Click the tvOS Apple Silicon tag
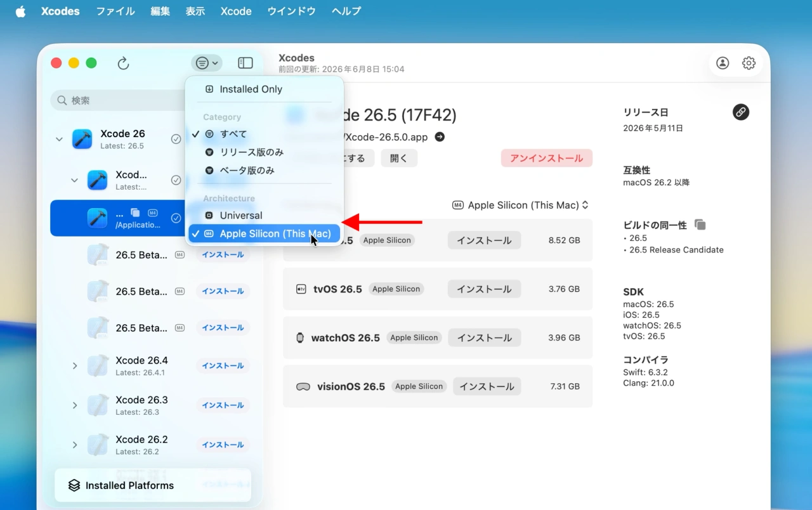 (x=396, y=289)
